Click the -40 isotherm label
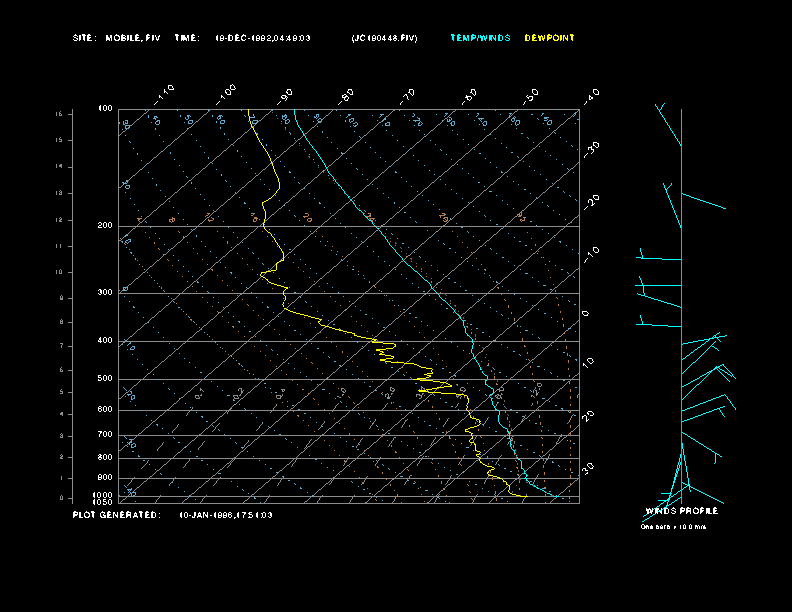Viewport: 792px width, 612px height. click(x=591, y=97)
